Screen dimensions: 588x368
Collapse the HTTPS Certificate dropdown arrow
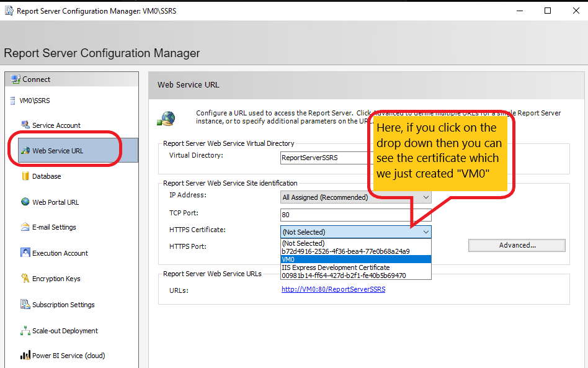tap(425, 232)
